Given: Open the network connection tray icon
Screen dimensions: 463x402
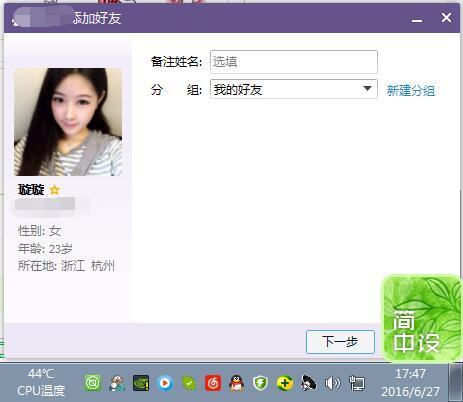Looking at the screenshot, I should pyautogui.click(x=357, y=383).
